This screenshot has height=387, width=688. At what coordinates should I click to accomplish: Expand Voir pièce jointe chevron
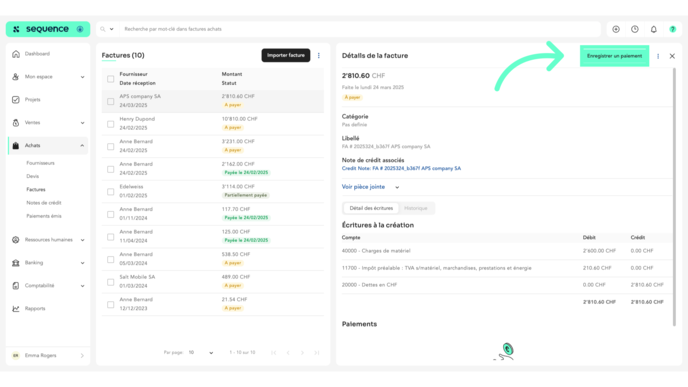397,187
